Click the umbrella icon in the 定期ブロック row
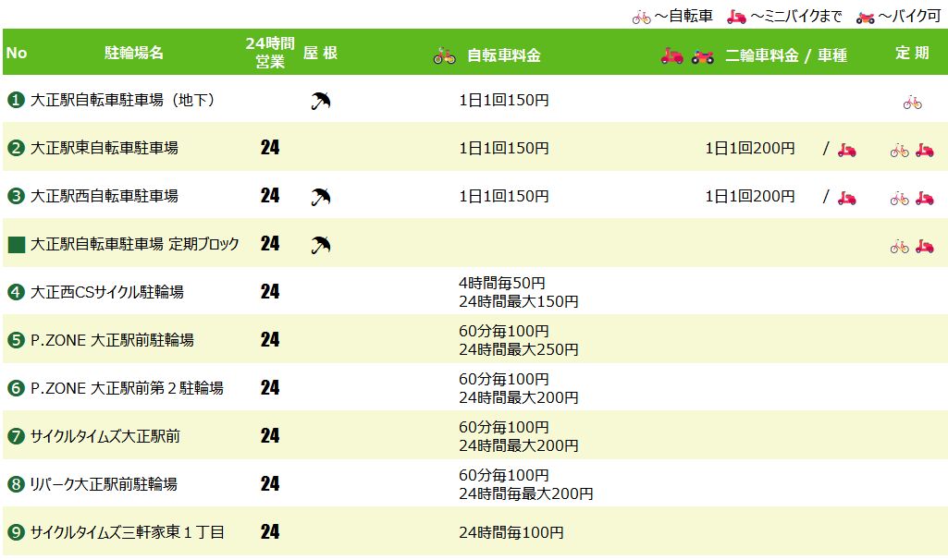 coord(321,245)
